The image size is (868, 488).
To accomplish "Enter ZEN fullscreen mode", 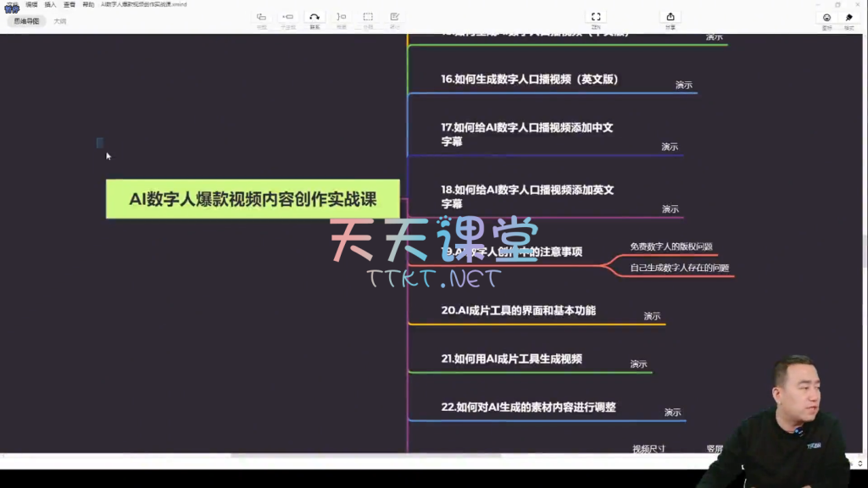I will coord(596,18).
